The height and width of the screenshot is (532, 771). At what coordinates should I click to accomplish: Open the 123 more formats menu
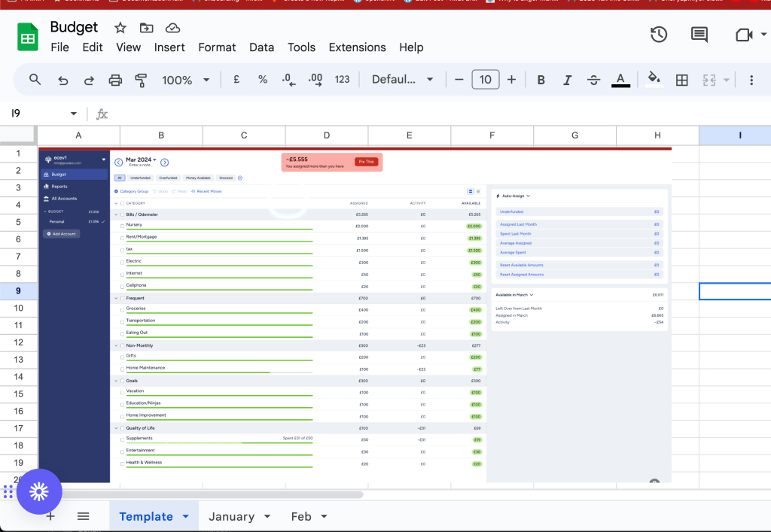click(x=342, y=80)
